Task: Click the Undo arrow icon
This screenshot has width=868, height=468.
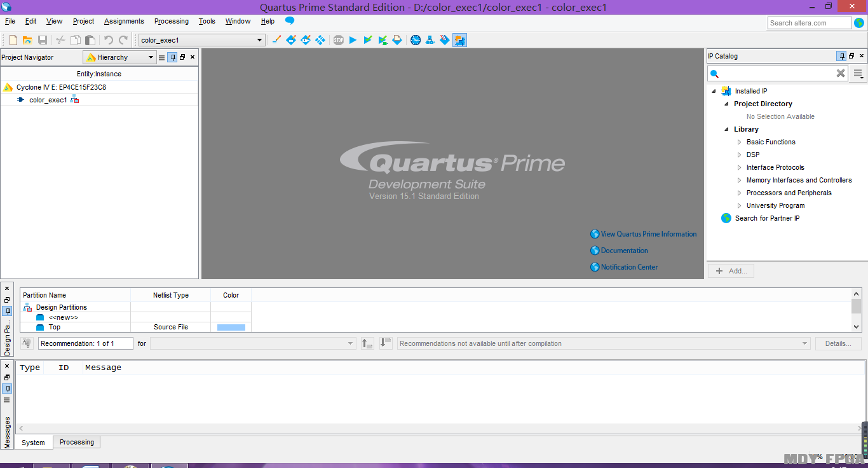Action: point(108,40)
